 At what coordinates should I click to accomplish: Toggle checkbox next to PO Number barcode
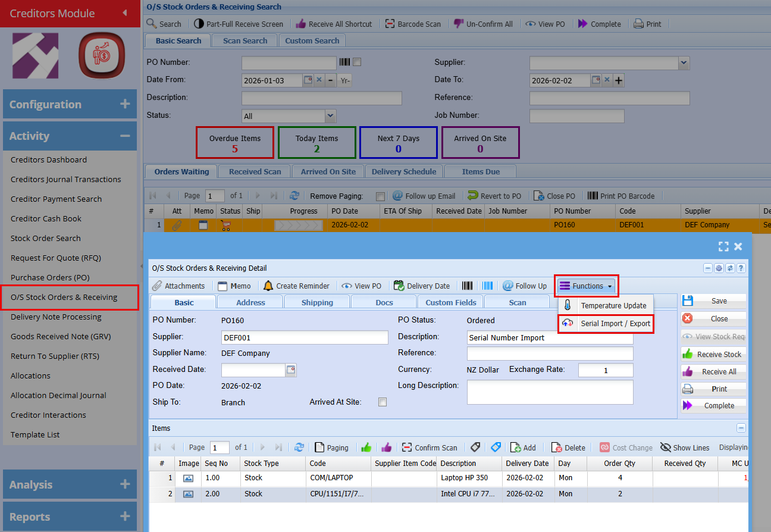pyautogui.click(x=357, y=62)
